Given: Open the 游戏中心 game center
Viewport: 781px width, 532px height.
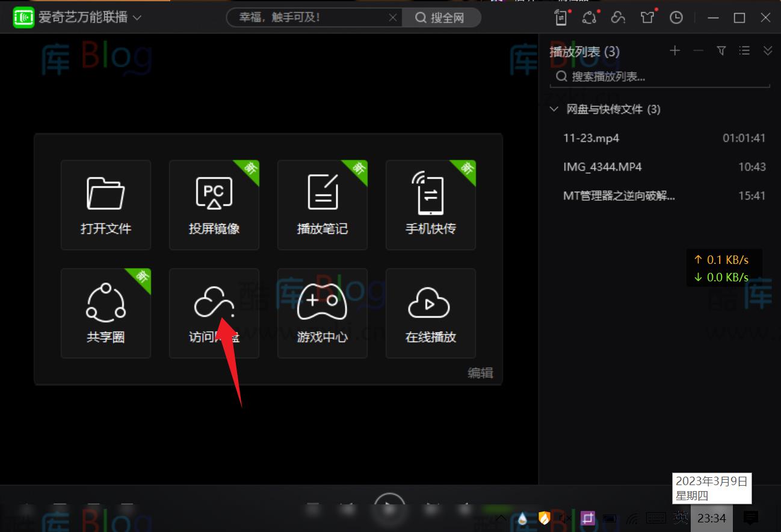Looking at the screenshot, I should click(322, 313).
